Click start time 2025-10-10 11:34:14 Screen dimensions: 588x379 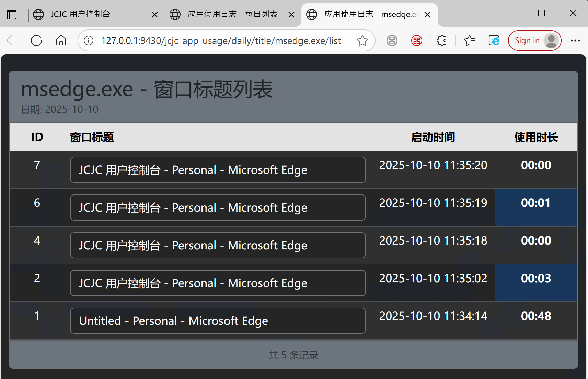point(433,316)
